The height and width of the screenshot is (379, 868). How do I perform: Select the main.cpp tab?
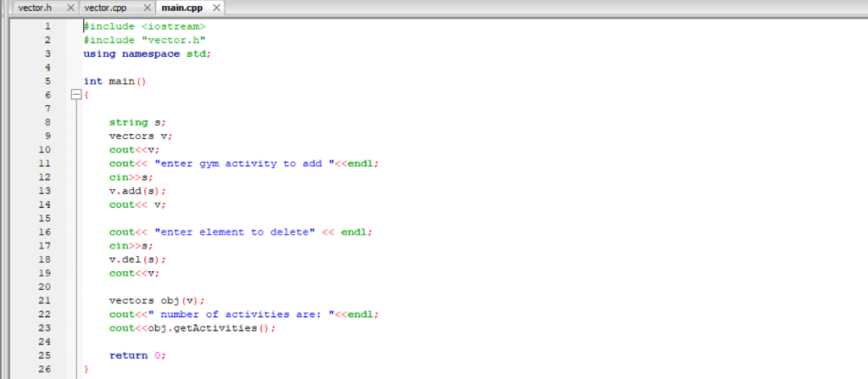[181, 8]
